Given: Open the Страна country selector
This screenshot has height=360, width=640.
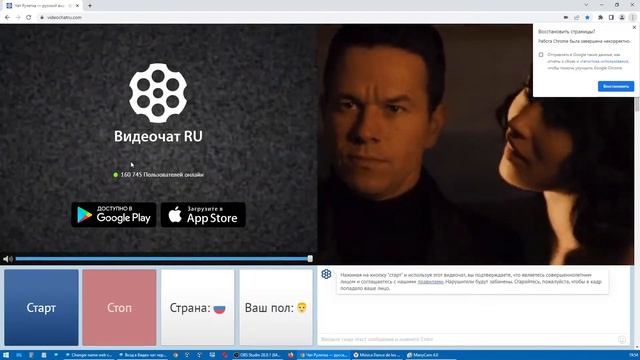Looking at the screenshot, I should pos(198,307).
